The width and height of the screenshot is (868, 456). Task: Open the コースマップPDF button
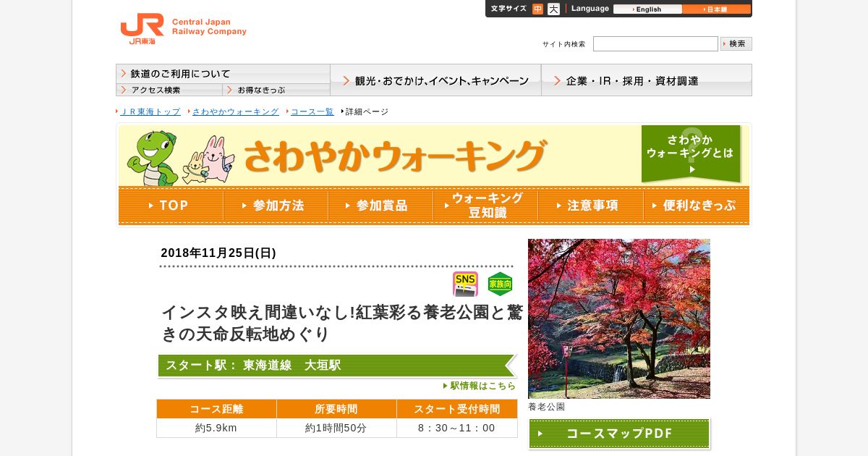tap(619, 434)
